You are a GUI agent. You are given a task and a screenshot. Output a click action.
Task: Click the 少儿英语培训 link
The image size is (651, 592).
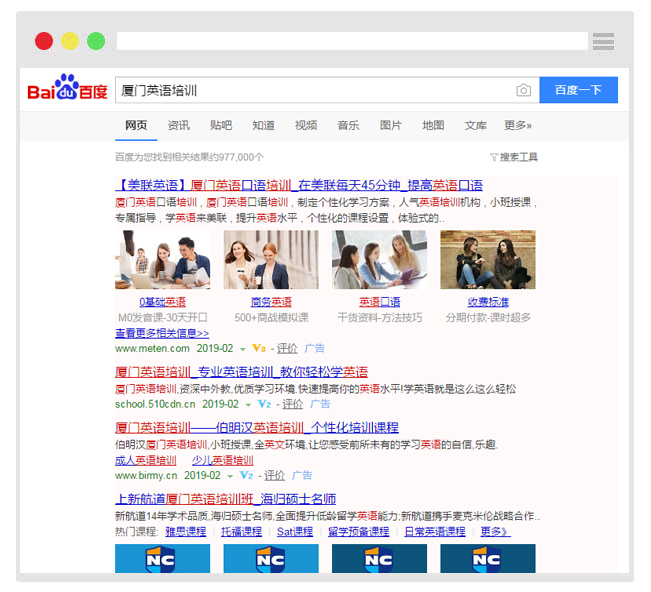point(223,460)
